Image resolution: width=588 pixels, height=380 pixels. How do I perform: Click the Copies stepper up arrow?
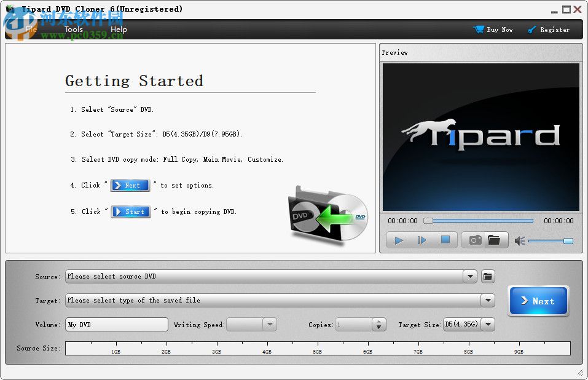click(x=379, y=320)
